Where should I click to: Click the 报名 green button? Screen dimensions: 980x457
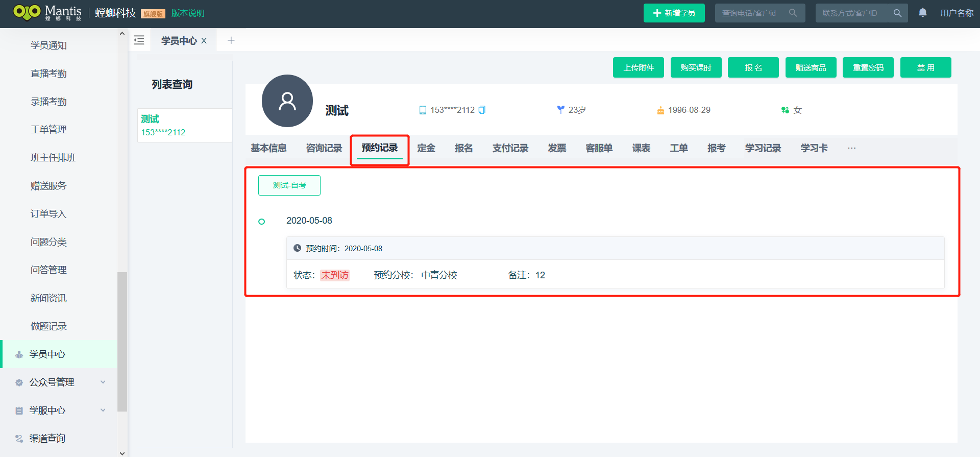pos(753,67)
